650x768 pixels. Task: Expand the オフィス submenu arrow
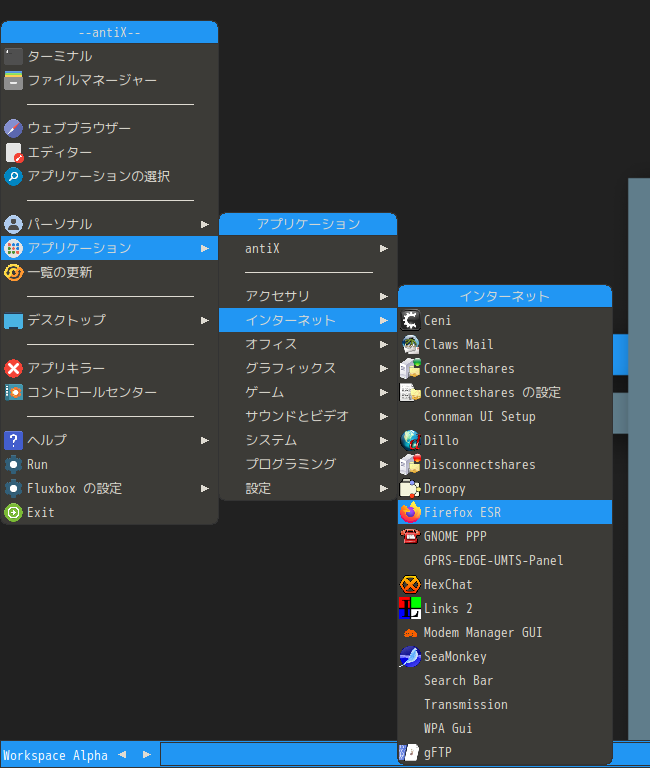(384, 344)
